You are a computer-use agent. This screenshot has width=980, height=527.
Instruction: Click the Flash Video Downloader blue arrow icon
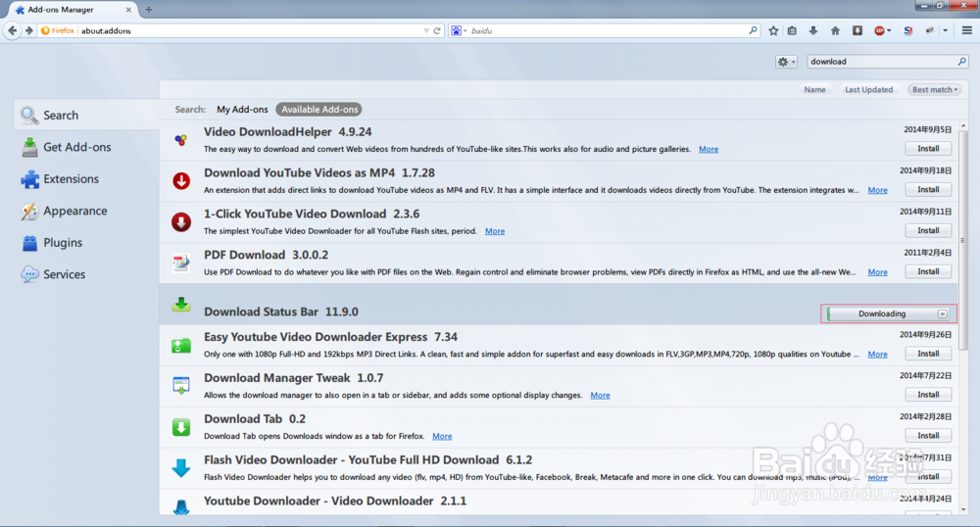click(x=181, y=467)
